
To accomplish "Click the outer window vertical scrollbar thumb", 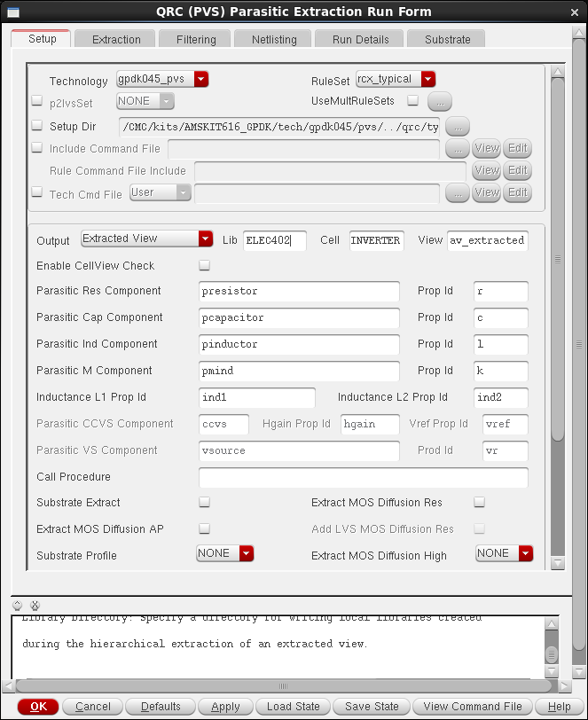I will coord(579,344).
